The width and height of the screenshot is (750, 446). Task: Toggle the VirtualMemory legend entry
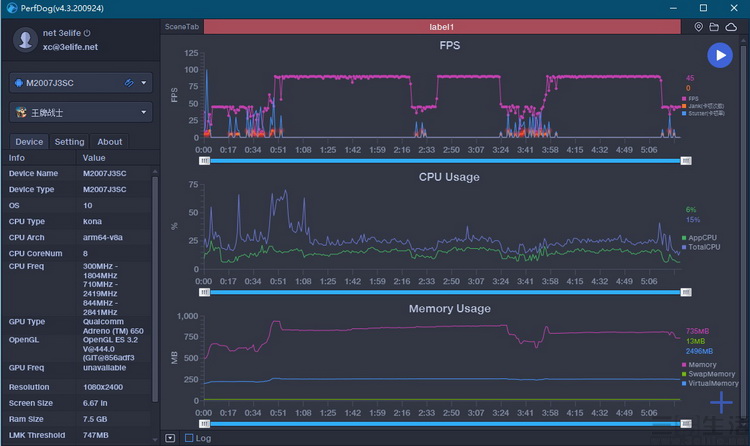tap(710, 383)
